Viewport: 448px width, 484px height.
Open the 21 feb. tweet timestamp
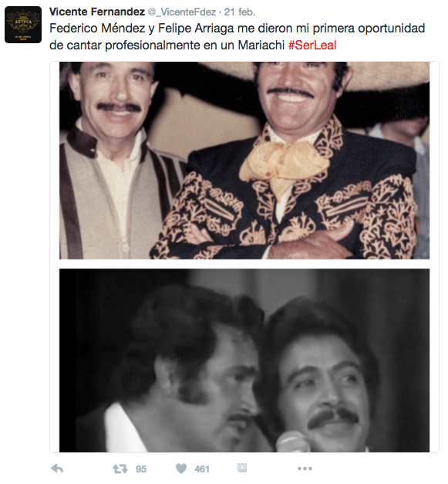240,12
